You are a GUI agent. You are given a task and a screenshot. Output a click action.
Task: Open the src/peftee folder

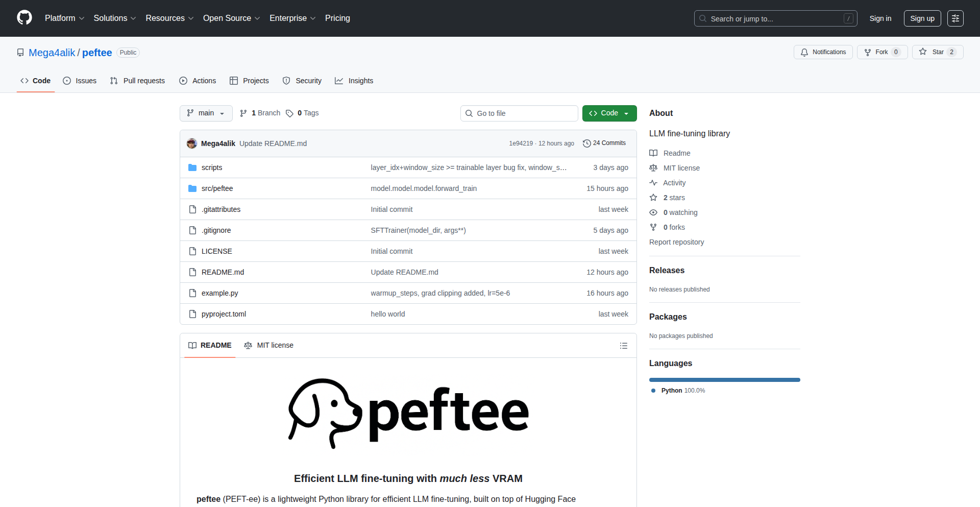point(217,188)
